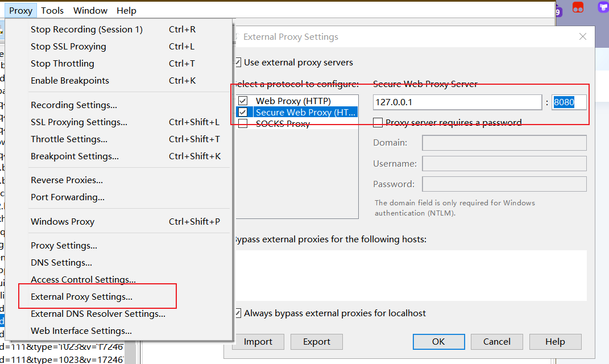Screen dimensions: 609x364
Task: Click the OK button
Action: (438, 342)
